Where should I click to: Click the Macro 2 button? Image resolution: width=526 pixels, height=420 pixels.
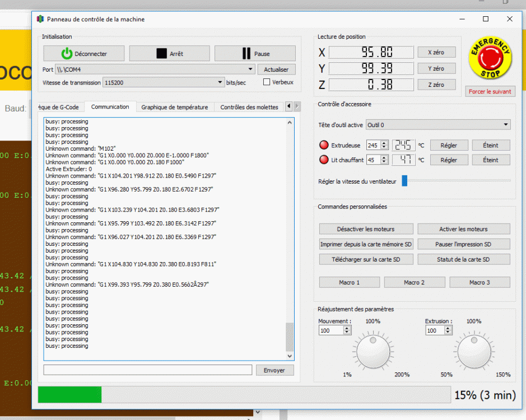coord(415,282)
